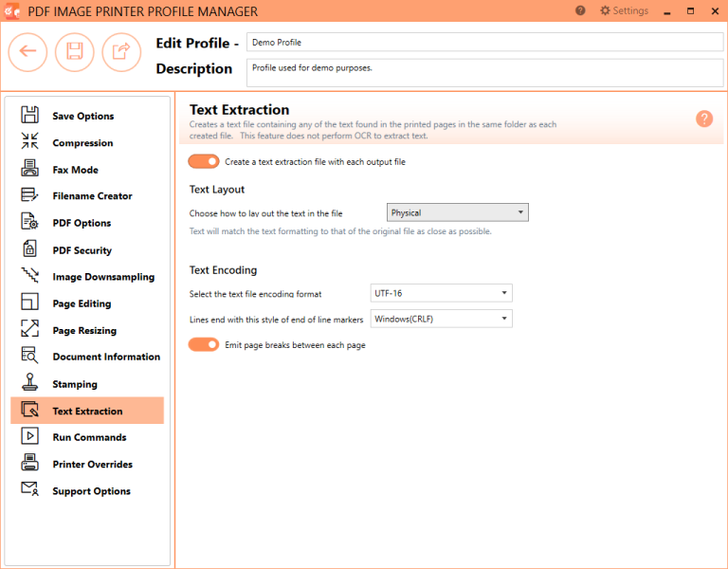The height and width of the screenshot is (569, 728).
Task: Click the Page Editing layout icon
Action: point(29,302)
